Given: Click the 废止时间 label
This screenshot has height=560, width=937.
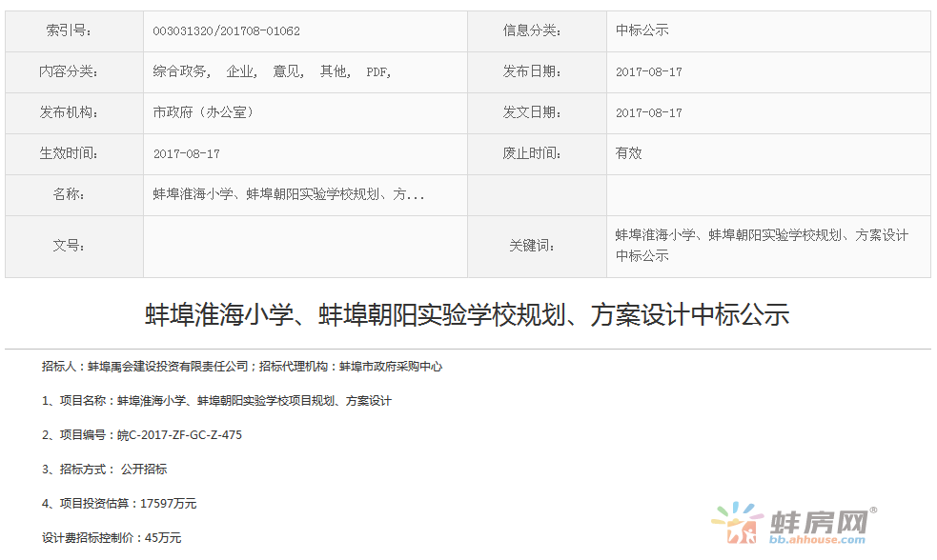Looking at the screenshot, I should pos(531,153).
